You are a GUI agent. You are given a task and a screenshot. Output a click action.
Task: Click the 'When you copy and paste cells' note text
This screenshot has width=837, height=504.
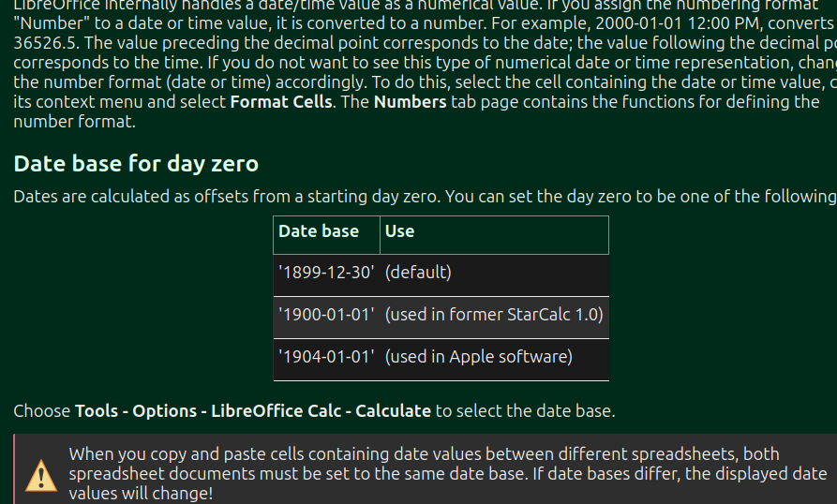(x=448, y=474)
